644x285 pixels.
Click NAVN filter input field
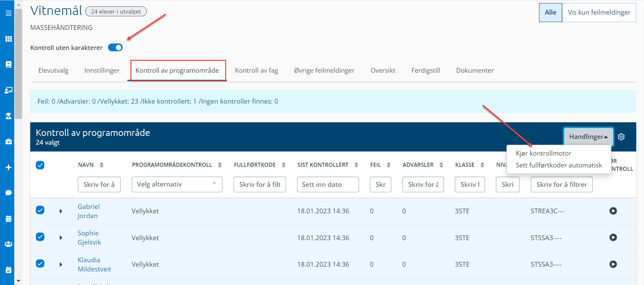coord(99,184)
